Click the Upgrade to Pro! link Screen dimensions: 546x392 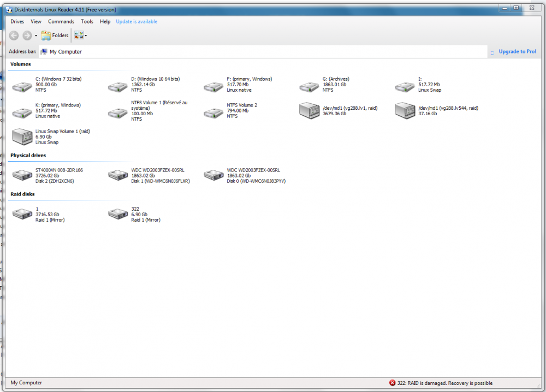517,51
